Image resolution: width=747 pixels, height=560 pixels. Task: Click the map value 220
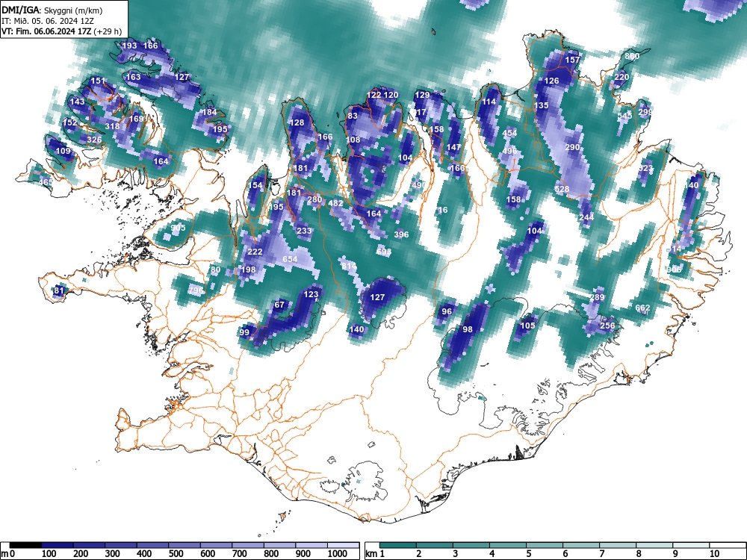pyautogui.click(x=622, y=77)
